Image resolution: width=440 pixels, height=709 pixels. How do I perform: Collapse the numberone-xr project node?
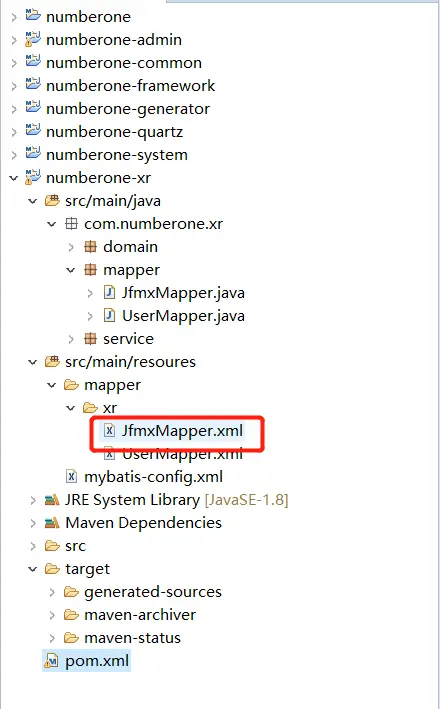click(x=14, y=178)
